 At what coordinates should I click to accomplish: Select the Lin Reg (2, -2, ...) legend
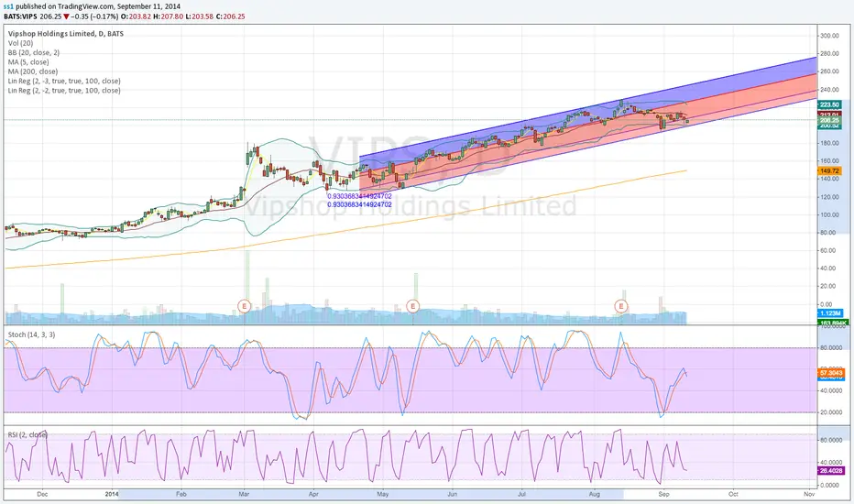click(64, 91)
